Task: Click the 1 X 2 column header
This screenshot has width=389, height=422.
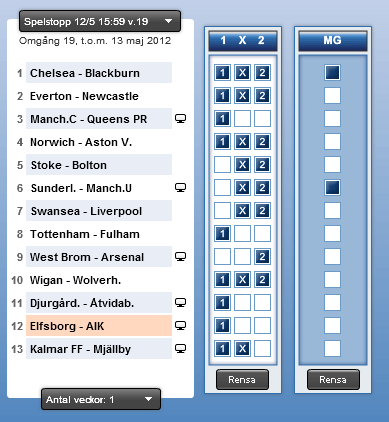Action: pos(243,41)
